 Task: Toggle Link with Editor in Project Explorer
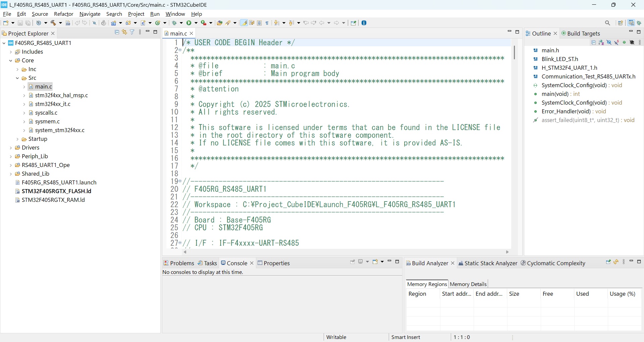[124, 32]
